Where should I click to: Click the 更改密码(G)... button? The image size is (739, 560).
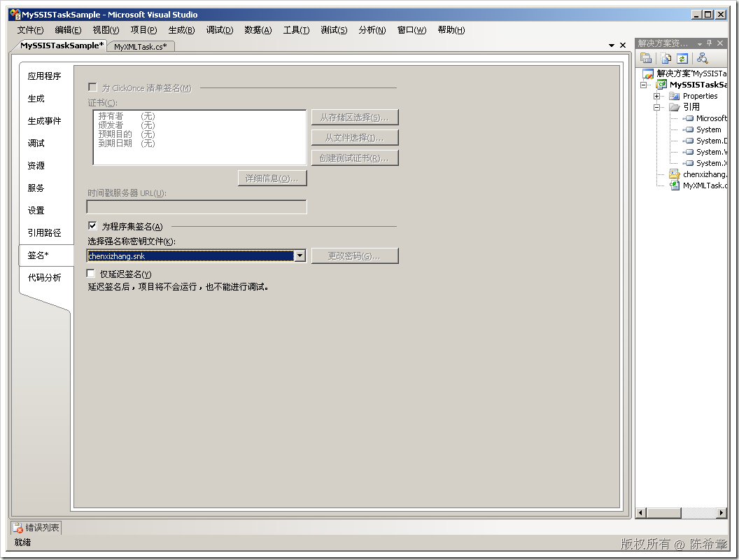pyautogui.click(x=355, y=256)
